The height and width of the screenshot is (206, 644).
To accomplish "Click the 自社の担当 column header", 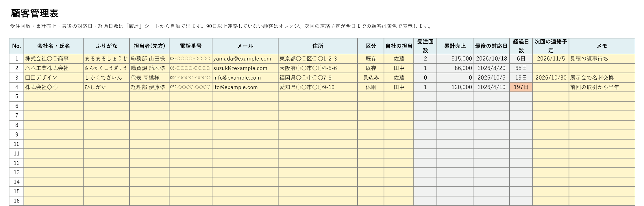I will click(399, 46).
